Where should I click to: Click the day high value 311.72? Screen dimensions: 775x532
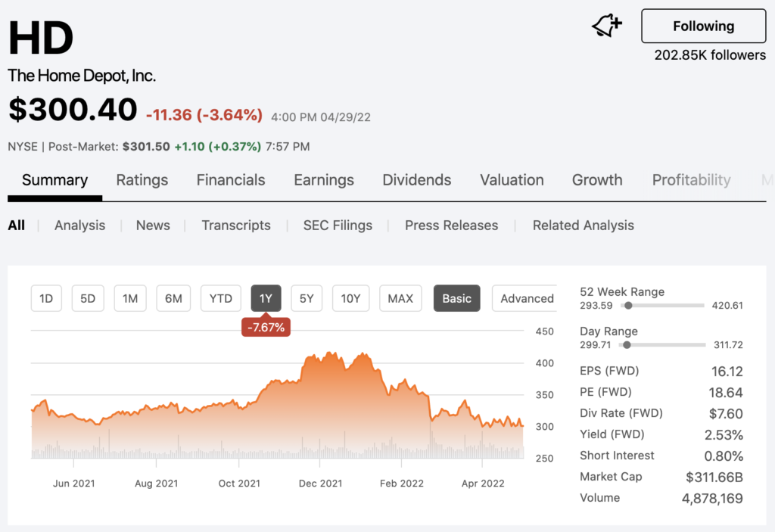[x=728, y=345]
